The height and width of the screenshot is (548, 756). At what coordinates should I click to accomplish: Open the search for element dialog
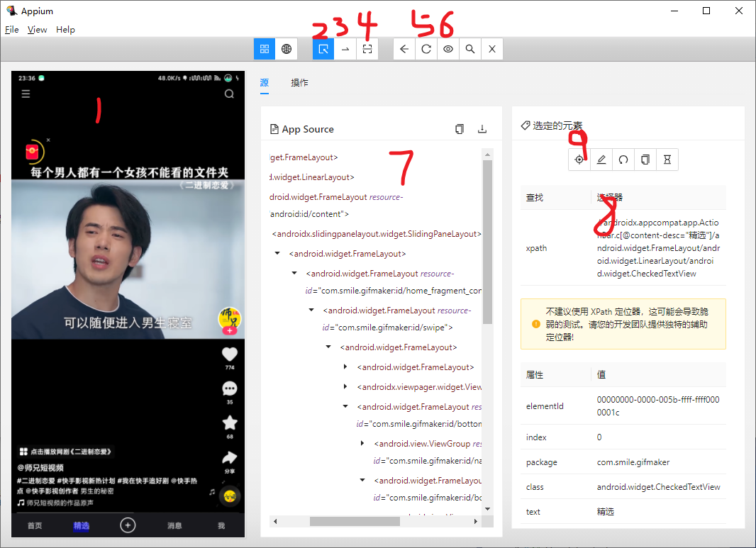(470, 49)
